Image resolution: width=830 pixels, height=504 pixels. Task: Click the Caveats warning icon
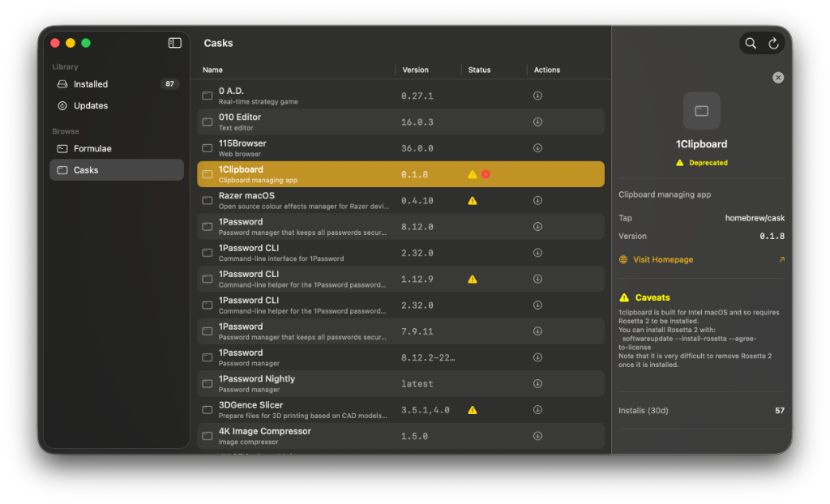[624, 297]
